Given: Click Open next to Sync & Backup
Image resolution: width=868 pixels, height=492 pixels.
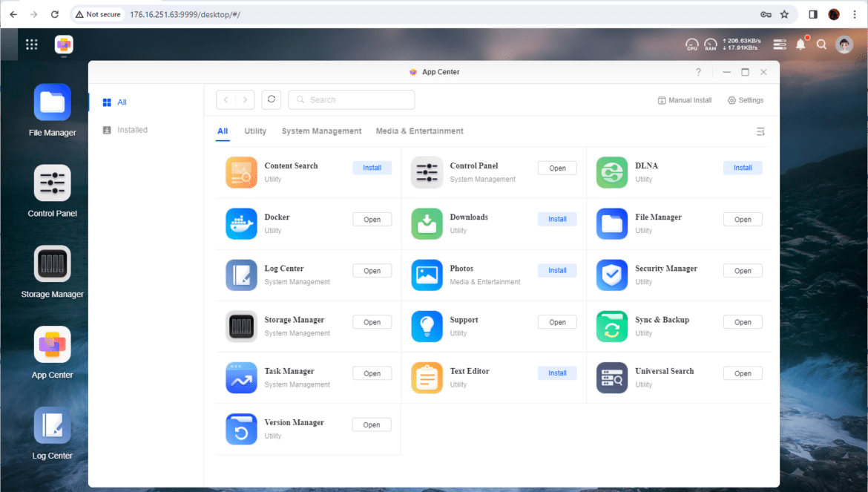Looking at the screenshot, I should [x=743, y=322].
